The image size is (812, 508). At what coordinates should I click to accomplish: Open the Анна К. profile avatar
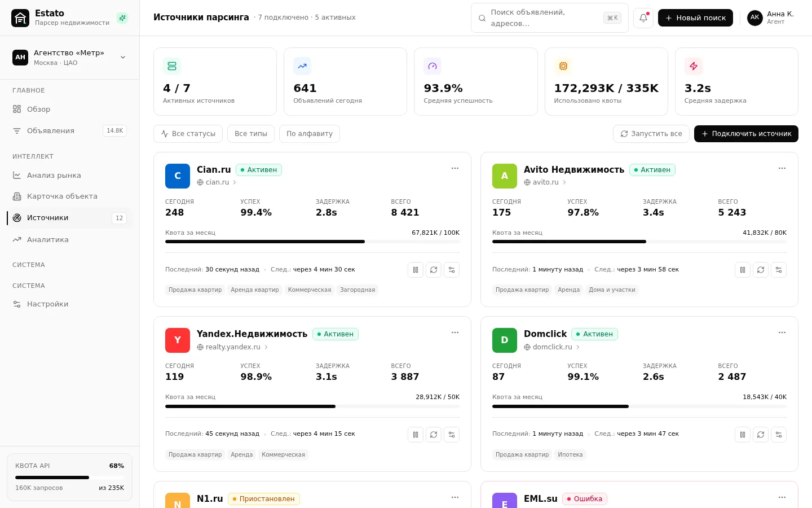pyautogui.click(x=755, y=18)
